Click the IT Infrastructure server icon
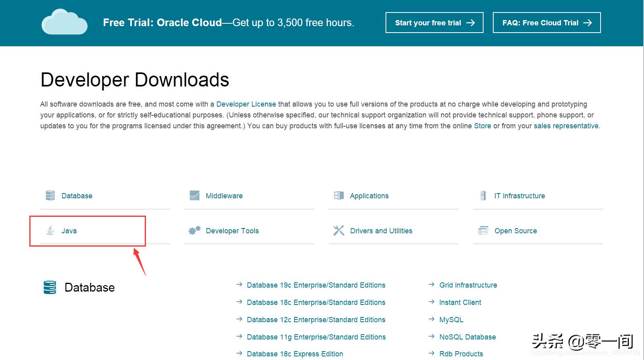644x360 pixels. [483, 195]
